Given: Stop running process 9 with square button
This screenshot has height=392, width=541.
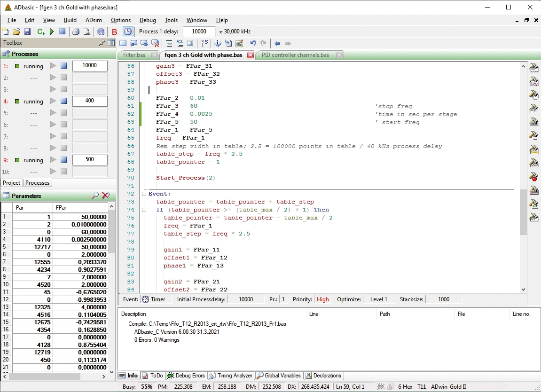Looking at the screenshot, I should click(x=64, y=160).
